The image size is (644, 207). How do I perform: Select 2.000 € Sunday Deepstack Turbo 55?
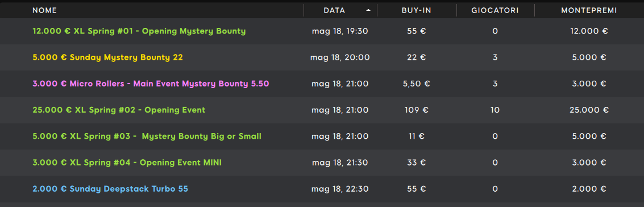(110, 189)
